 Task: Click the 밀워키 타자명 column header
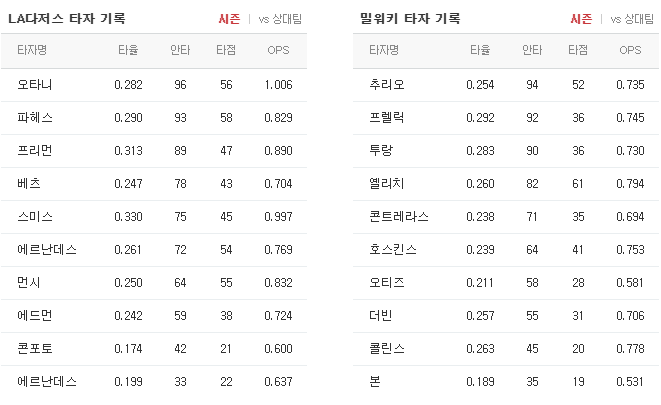click(x=384, y=50)
